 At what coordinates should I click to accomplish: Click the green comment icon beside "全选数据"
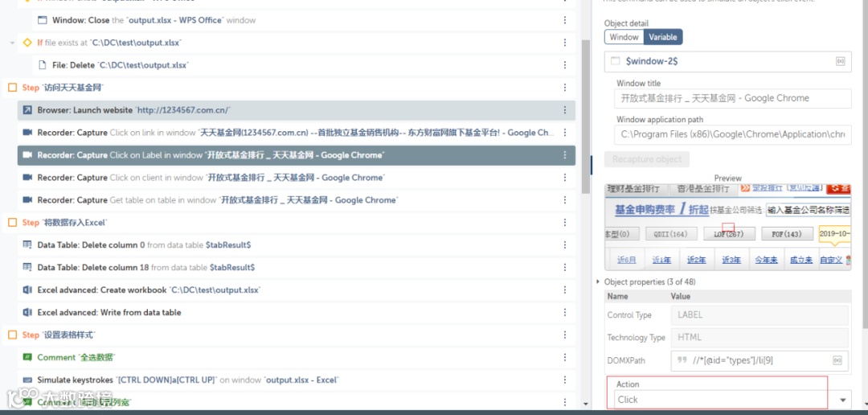(27, 357)
